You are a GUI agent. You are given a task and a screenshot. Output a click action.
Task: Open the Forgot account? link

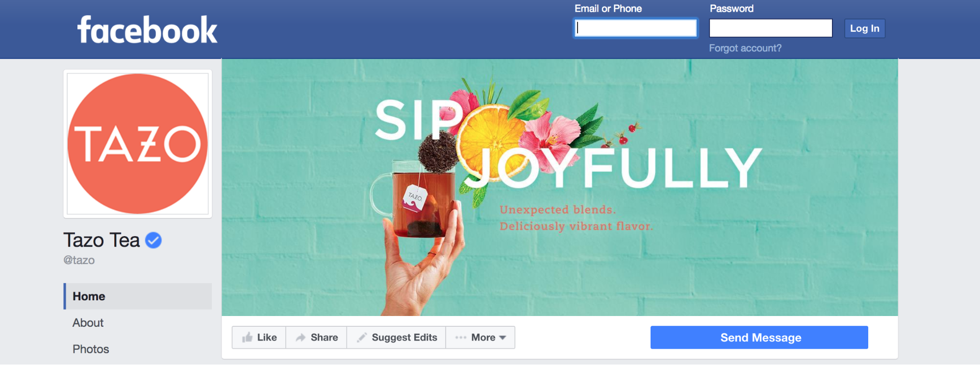745,48
